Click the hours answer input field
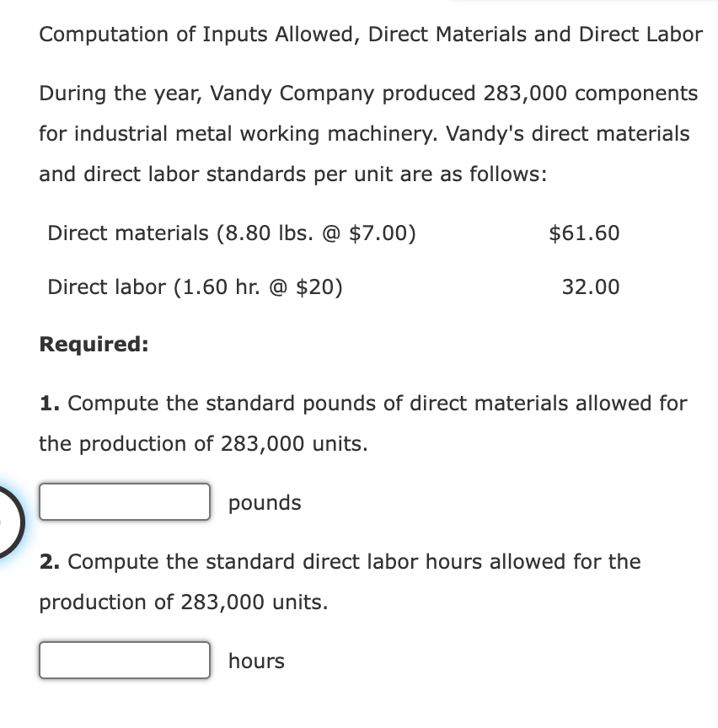This screenshot has height=728, width=718. point(124,661)
